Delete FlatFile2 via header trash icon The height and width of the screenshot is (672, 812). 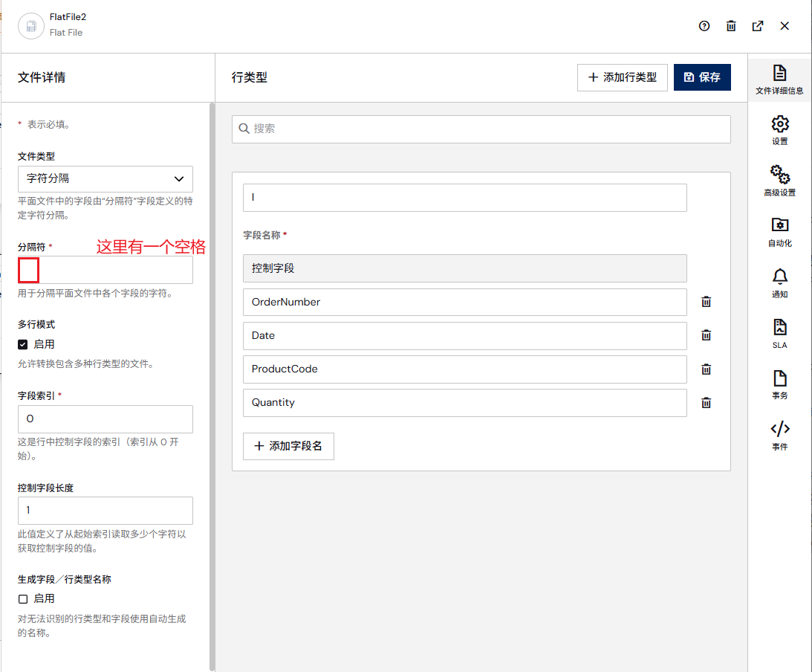point(731,26)
